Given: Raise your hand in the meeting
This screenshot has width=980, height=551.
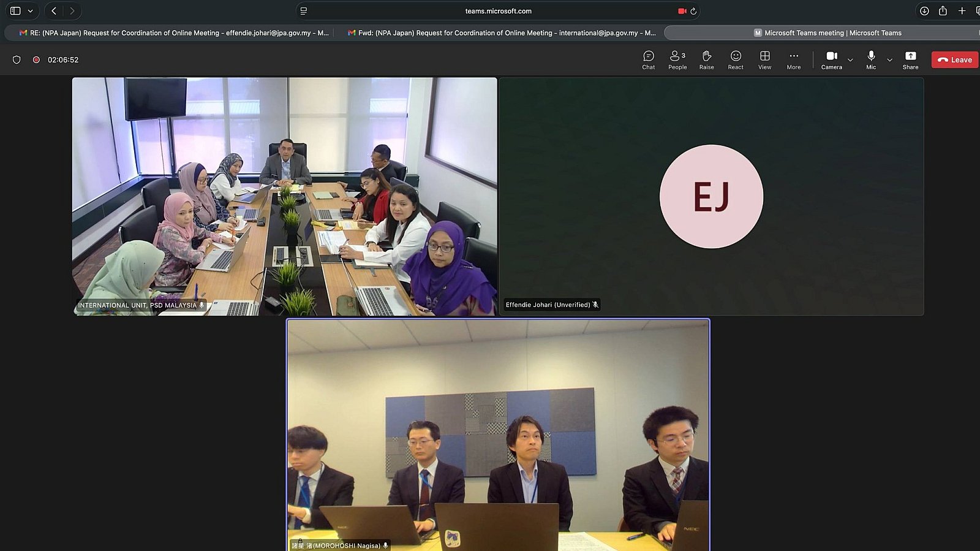Looking at the screenshot, I should point(706,59).
